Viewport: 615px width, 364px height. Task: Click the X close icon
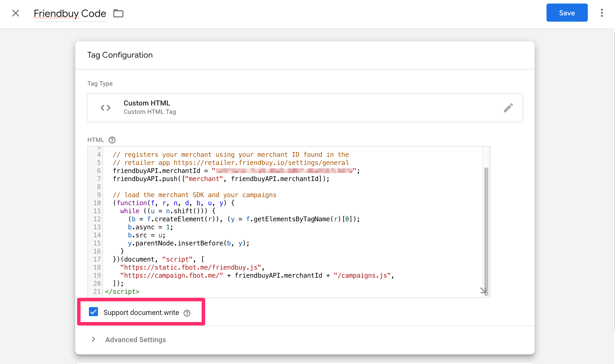click(x=16, y=13)
